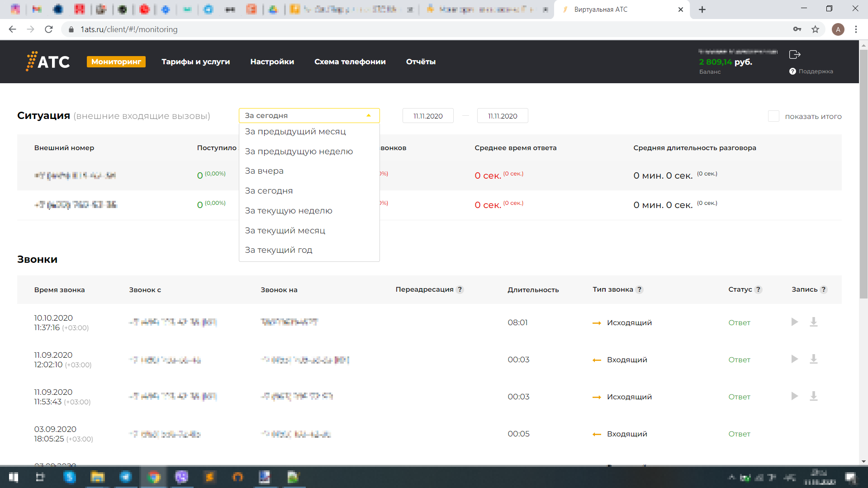
Task: Click help icon next to Переадресация
Action: [460, 289]
